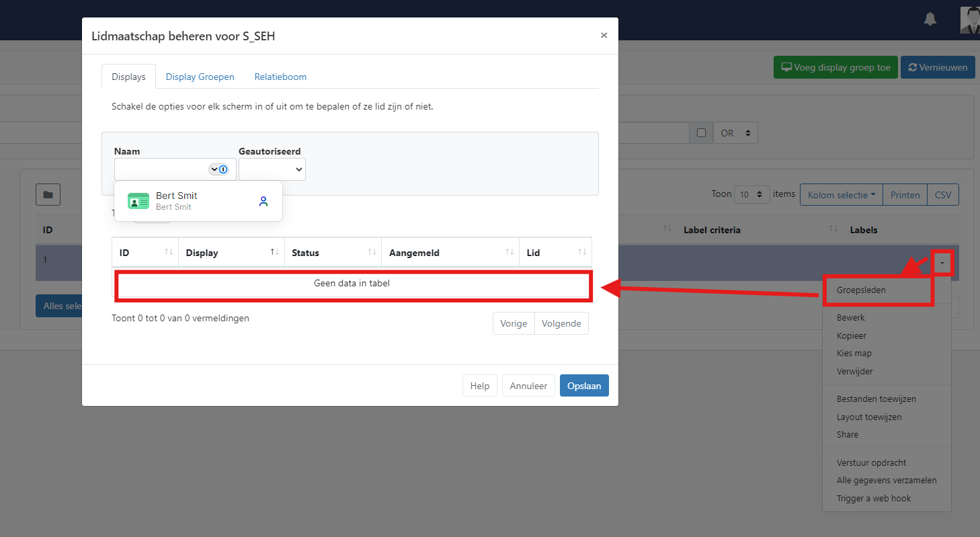
Task: Open the OR logic selector
Action: coord(735,133)
